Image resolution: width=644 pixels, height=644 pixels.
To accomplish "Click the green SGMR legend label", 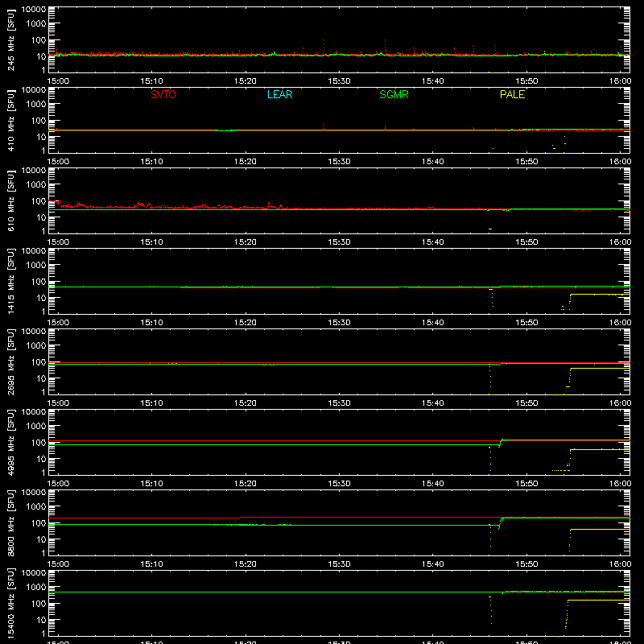I will click(394, 94).
